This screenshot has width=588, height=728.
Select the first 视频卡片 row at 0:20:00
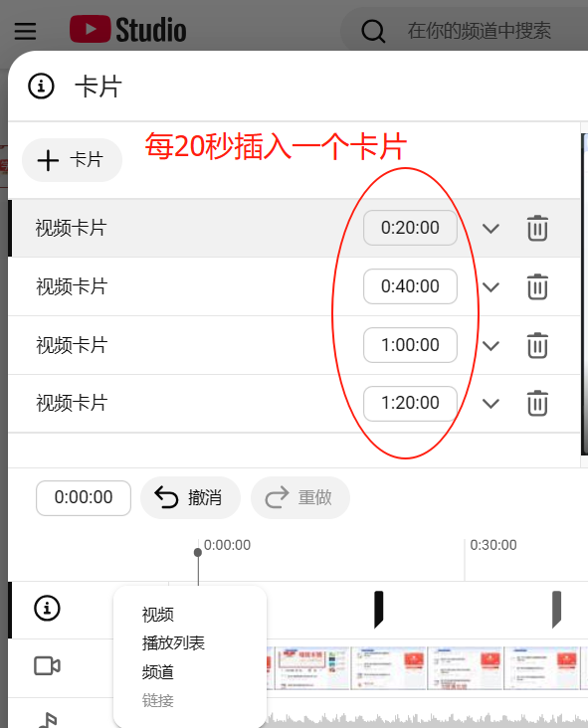(294, 228)
